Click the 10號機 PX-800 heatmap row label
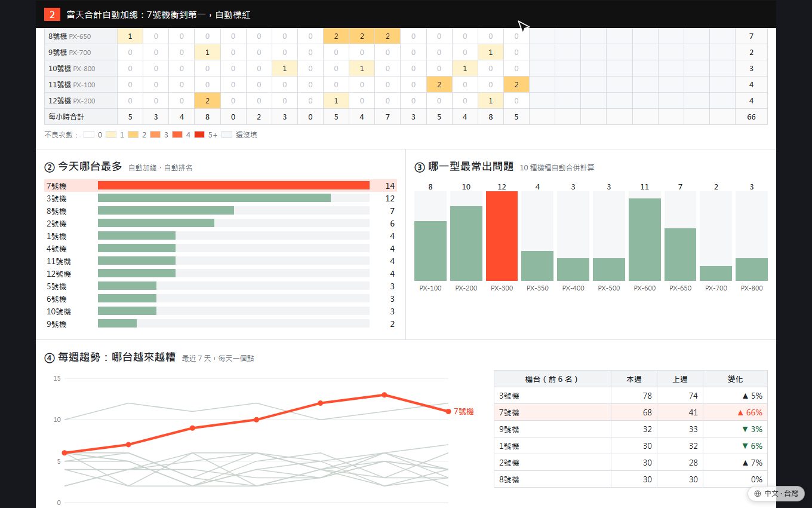The height and width of the screenshot is (508, 812). coord(81,69)
